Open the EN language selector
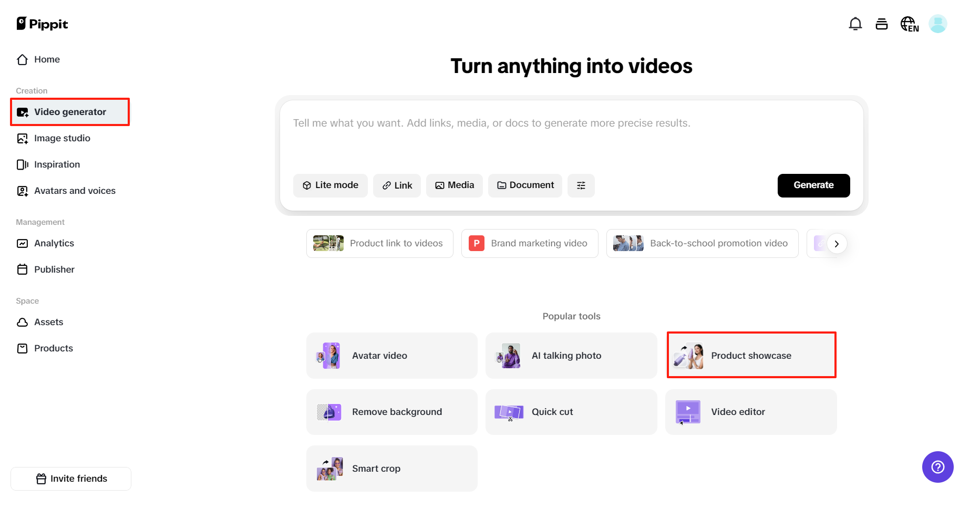The width and height of the screenshot is (980, 509). pos(910,24)
